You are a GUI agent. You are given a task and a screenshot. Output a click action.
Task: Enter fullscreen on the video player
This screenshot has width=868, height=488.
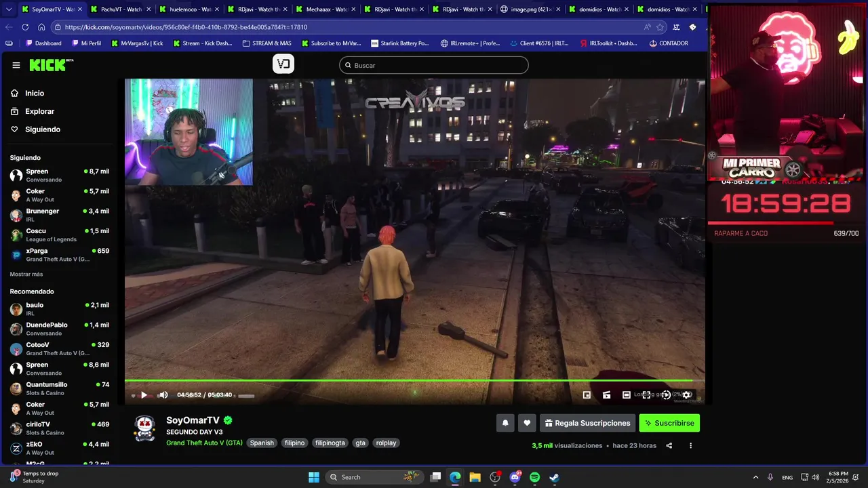pos(646,395)
